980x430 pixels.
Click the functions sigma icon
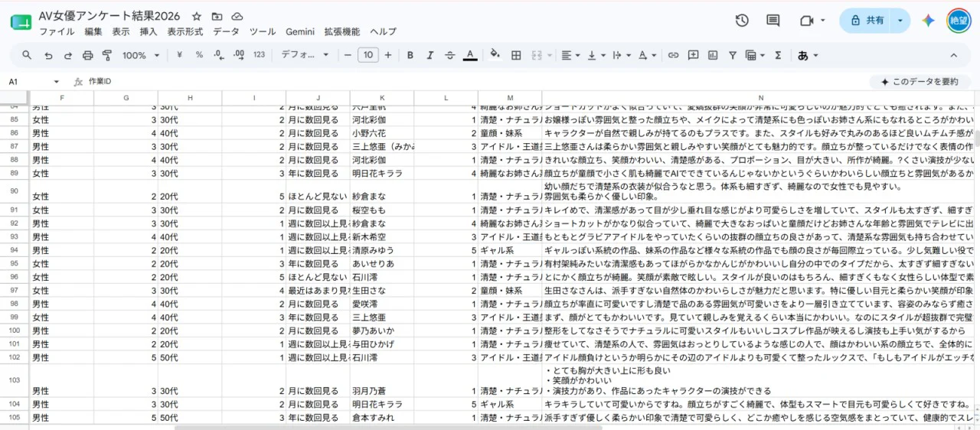[x=778, y=55]
